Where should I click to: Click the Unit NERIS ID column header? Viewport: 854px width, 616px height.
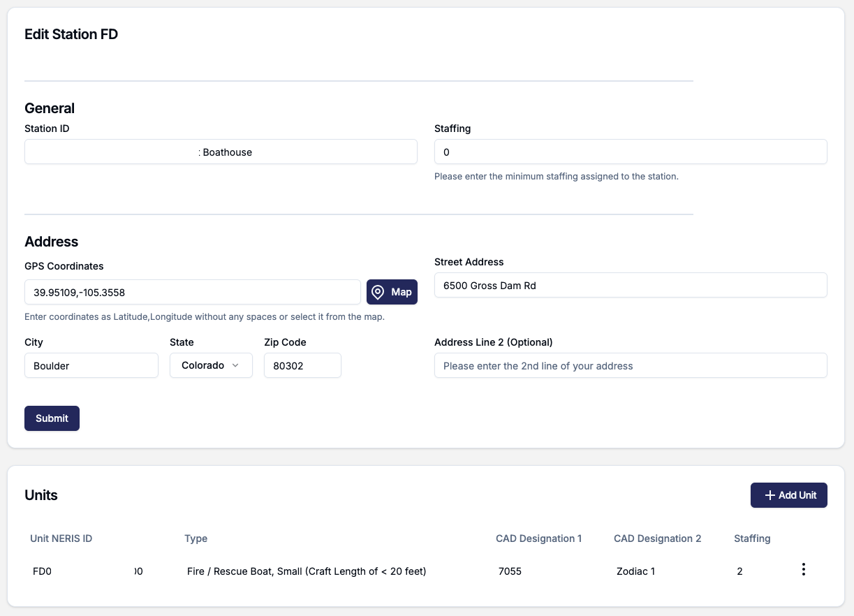pyautogui.click(x=61, y=538)
